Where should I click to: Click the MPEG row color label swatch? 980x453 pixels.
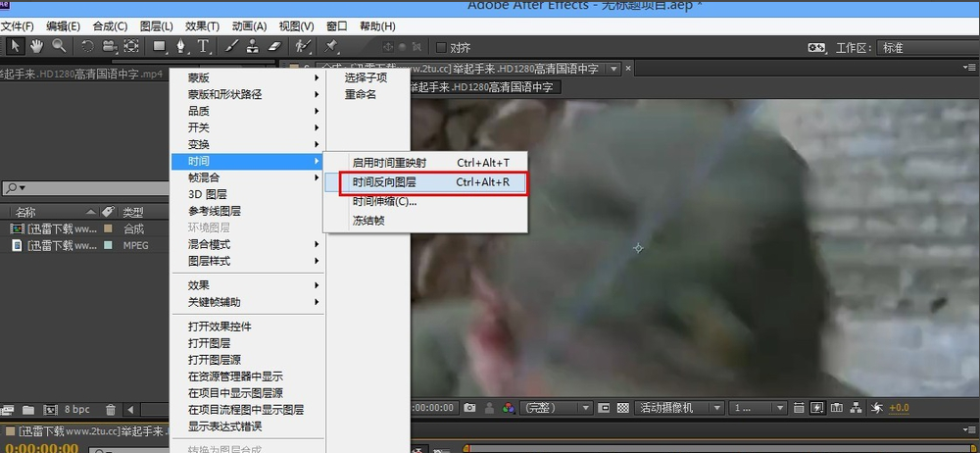(108, 245)
